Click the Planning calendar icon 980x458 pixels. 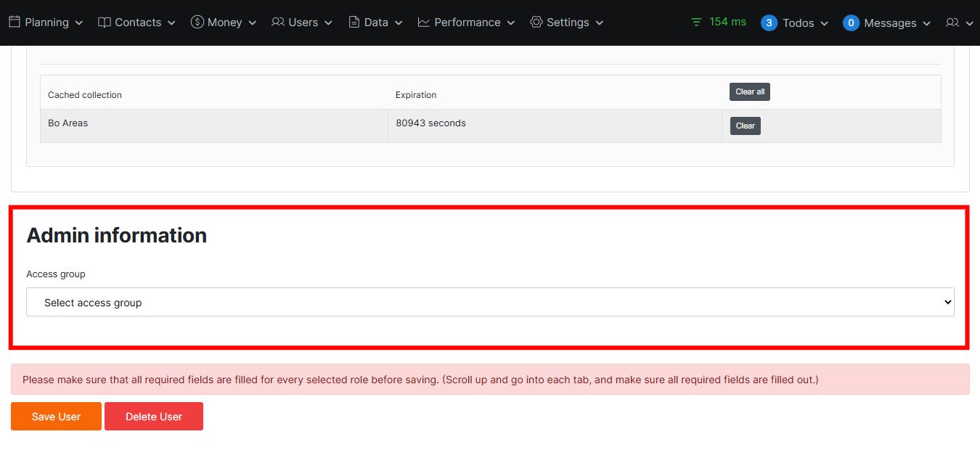pos(15,23)
